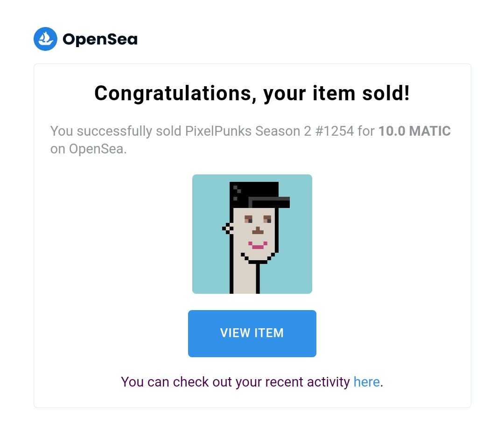Click the OpenSea ship logo icon

(x=45, y=39)
